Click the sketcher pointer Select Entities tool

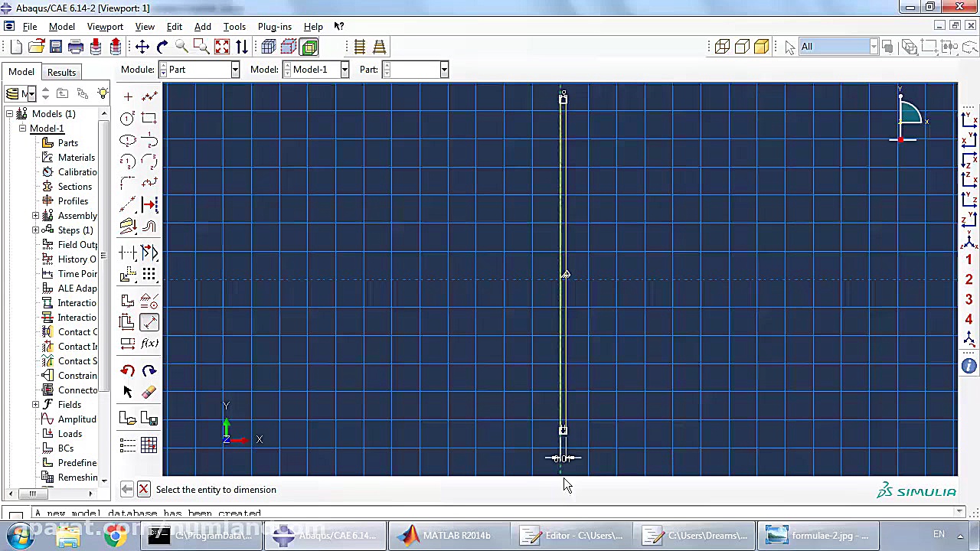[128, 392]
